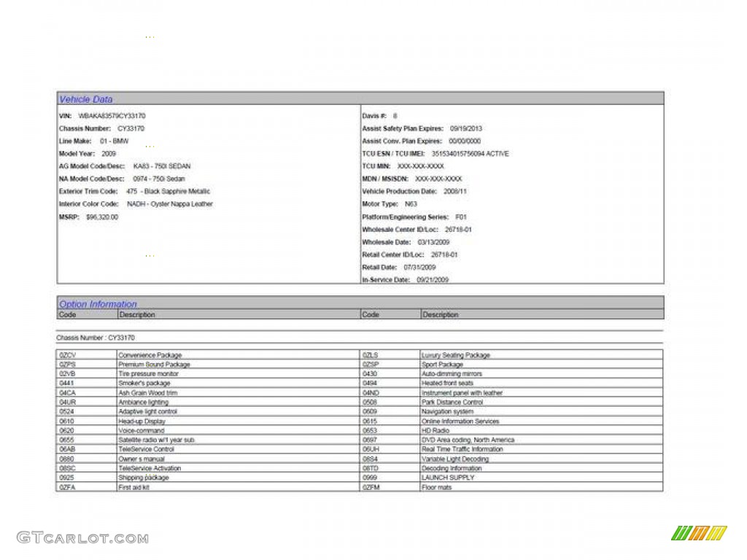Click the "Auto-dimming mirrors" option
747x560 pixels.
(x=452, y=374)
